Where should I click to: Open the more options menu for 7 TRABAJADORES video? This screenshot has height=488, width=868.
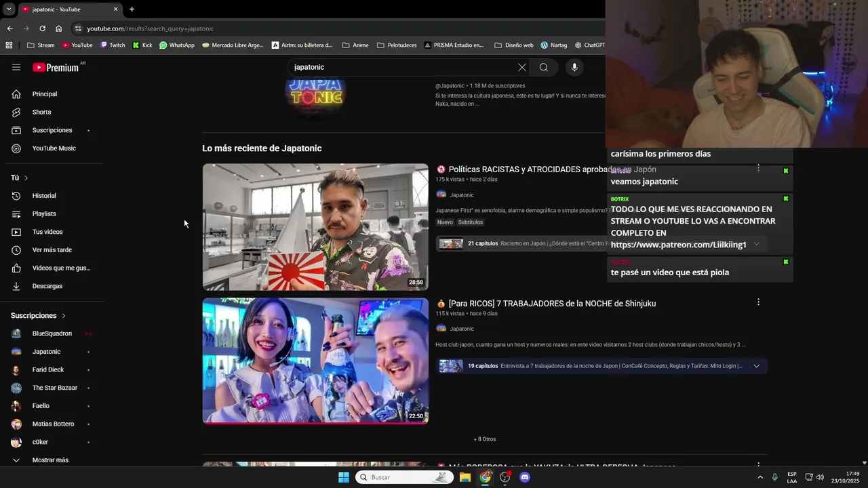click(x=758, y=302)
